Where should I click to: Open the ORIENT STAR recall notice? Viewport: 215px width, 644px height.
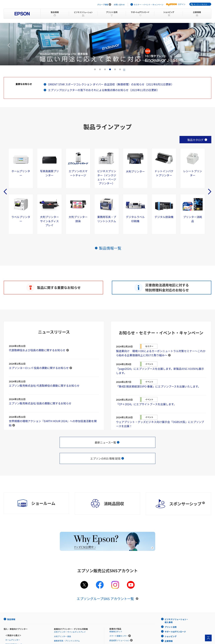[x=110, y=84]
